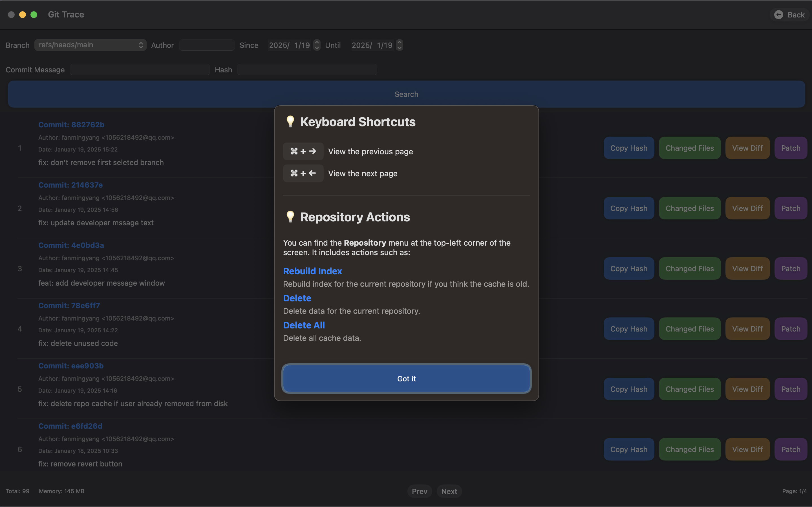View Changed Files for commit 214637e
This screenshot has width=812, height=507.
689,208
